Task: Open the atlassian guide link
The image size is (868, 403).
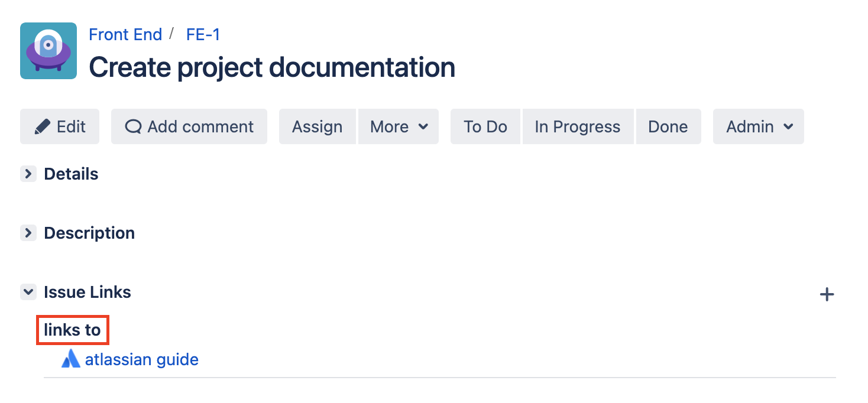Action: [142, 359]
